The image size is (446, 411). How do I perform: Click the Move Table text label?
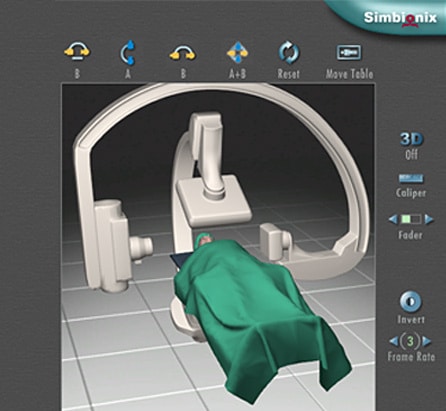(349, 74)
